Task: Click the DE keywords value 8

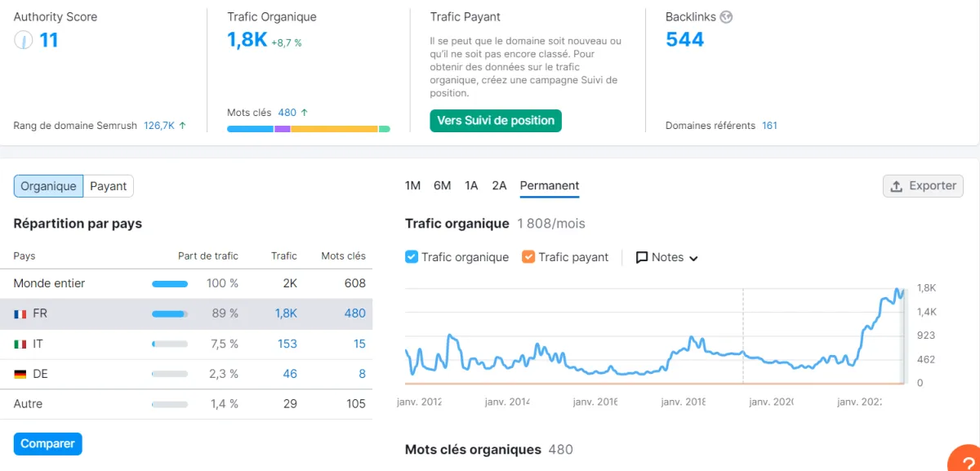Action: 362,374
